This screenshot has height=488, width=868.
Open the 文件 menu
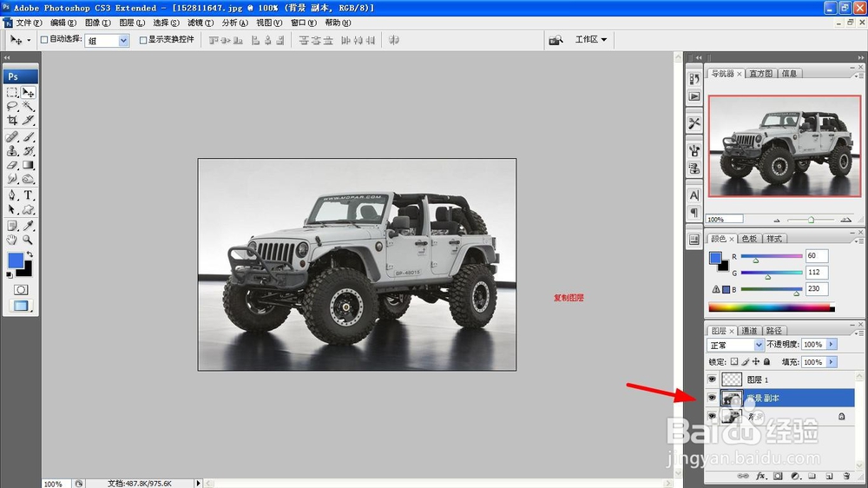[29, 23]
